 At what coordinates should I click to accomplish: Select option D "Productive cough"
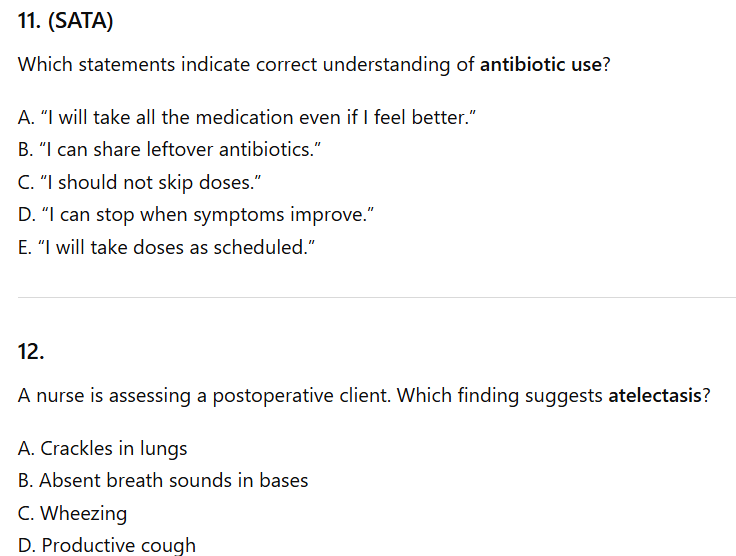[x=107, y=545]
